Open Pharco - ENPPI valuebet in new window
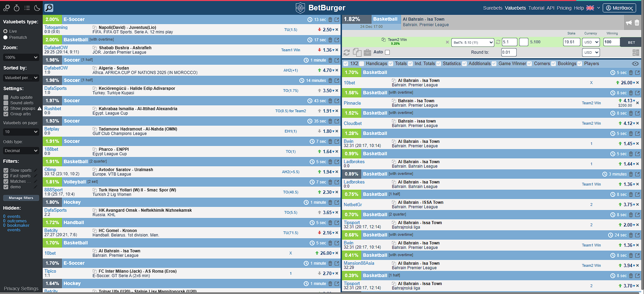This screenshot has height=294, width=644. 337,141
